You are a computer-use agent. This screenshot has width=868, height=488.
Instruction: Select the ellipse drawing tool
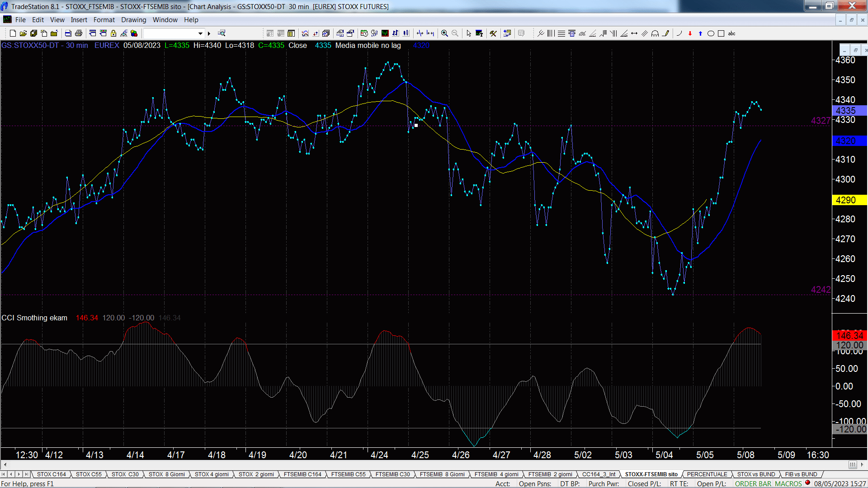711,33
